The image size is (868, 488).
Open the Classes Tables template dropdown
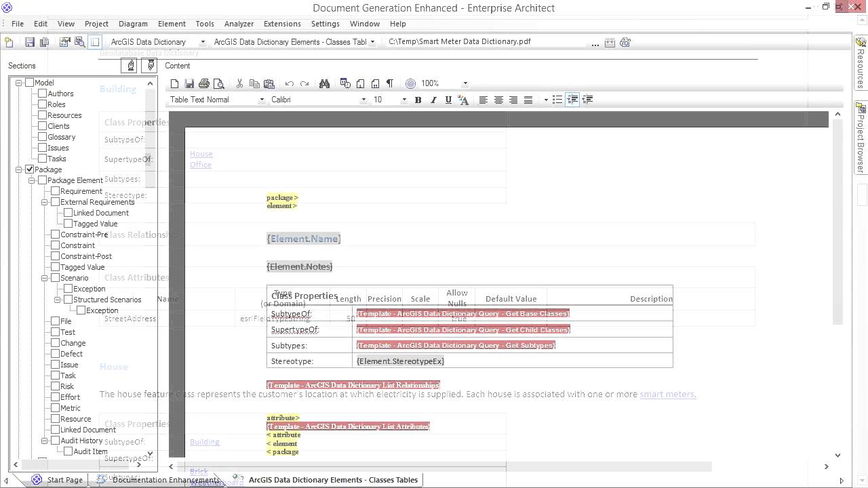[372, 42]
